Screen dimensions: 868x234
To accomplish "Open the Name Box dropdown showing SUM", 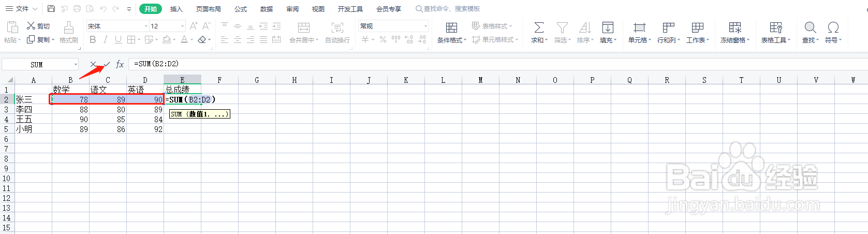I will pyautogui.click(x=76, y=64).
